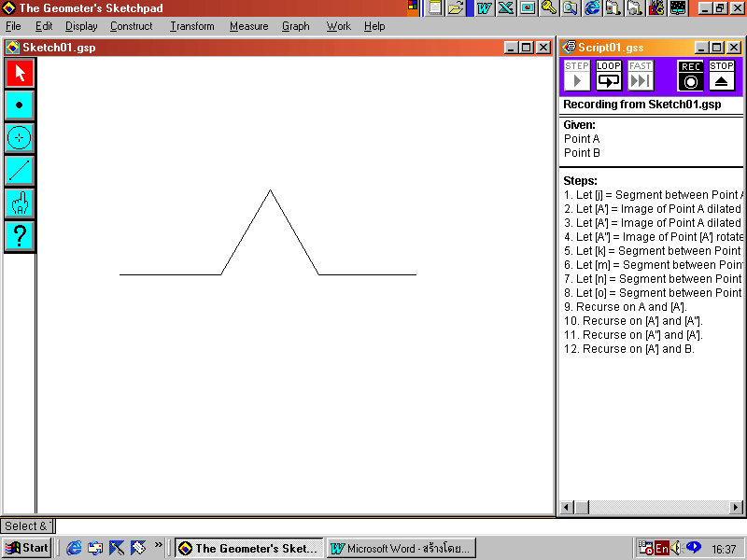Launch Internet Explorer from the taskbar quick launch

(x=74, y=548)
